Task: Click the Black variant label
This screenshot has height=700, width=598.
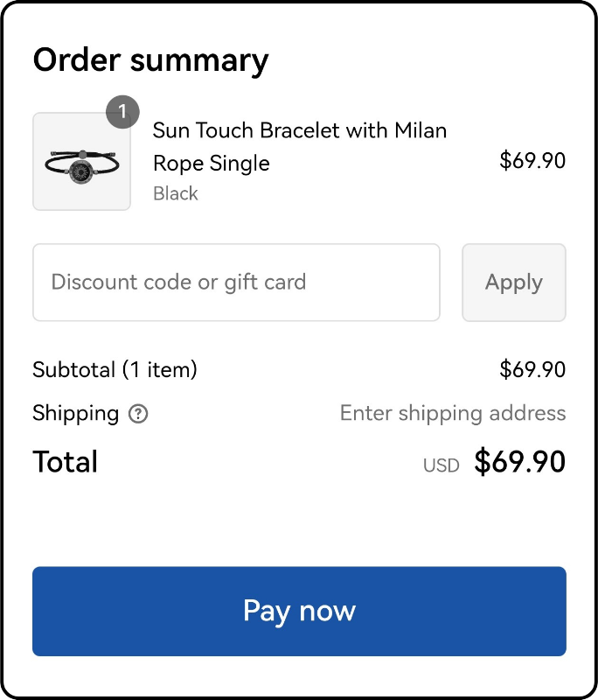Action: [175, 193]
